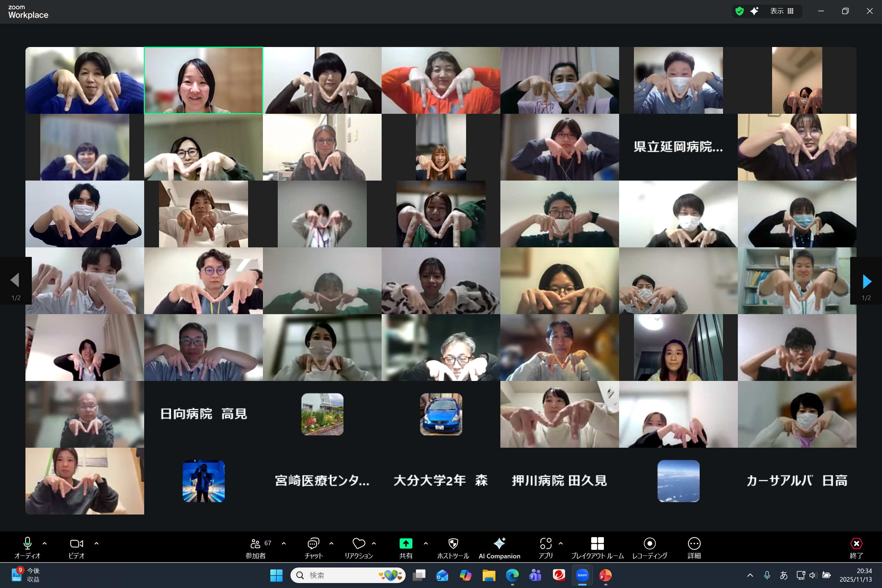Click the blue car profile thumbnail
882x588 pixels.
pyautogui.click(x=441, y=414)
